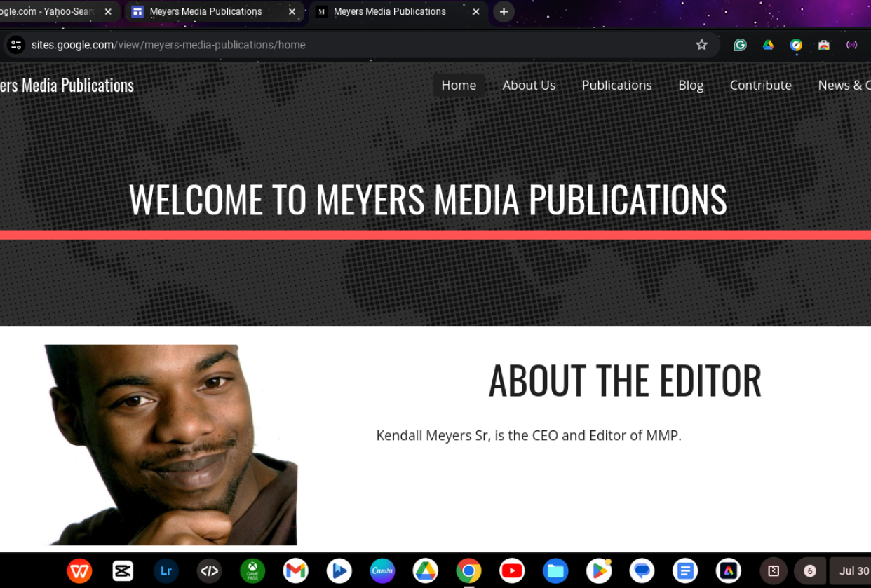Click the Google Drive extension in toolbar
The image size is (871, 588).
768,45
